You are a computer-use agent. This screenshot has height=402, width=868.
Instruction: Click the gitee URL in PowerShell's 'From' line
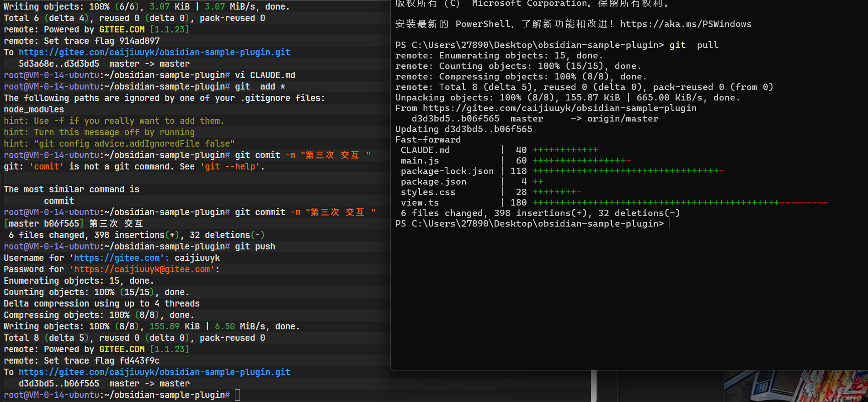point(560,108)
